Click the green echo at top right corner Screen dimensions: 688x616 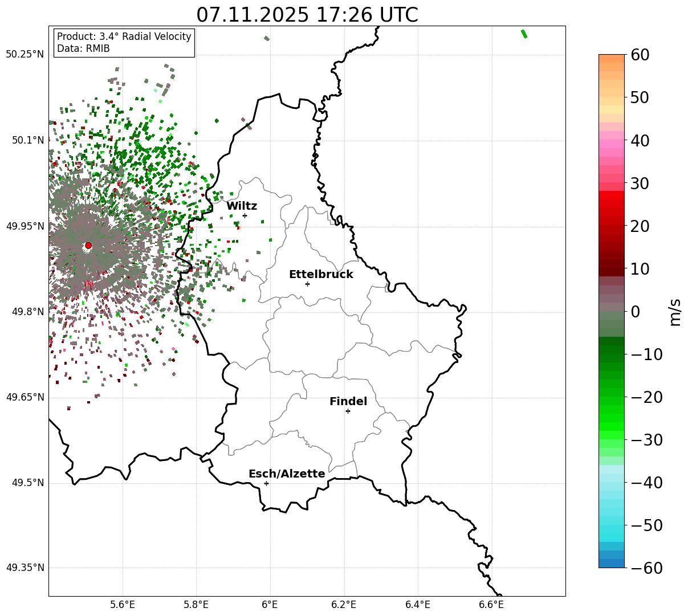[x=524, y=34]
